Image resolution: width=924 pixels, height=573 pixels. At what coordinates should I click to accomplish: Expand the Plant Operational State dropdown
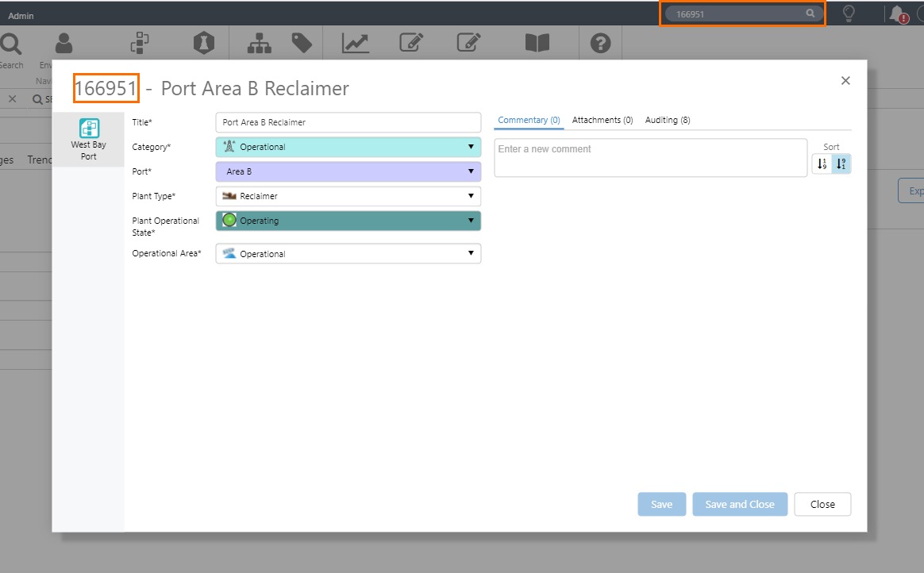point(348,221)
